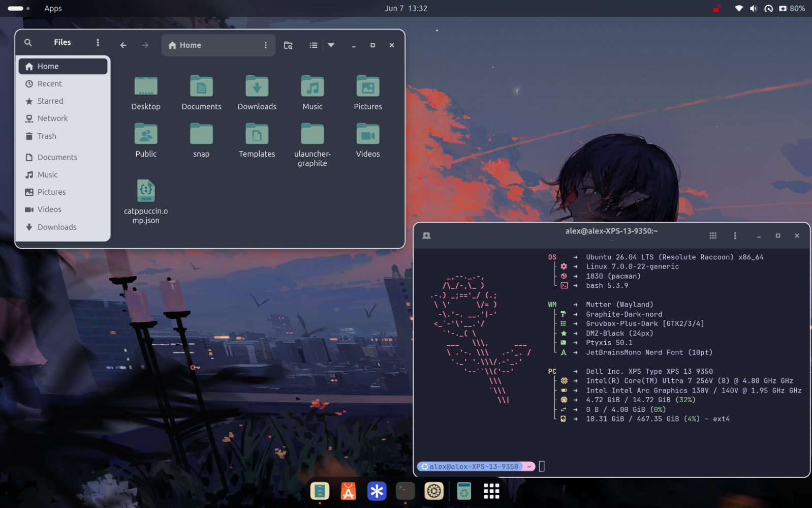The height and width of the screenshot is (508, 812).
Task: Click Graphite-Dark-nord text in terminal
Action: click(624, 314)
